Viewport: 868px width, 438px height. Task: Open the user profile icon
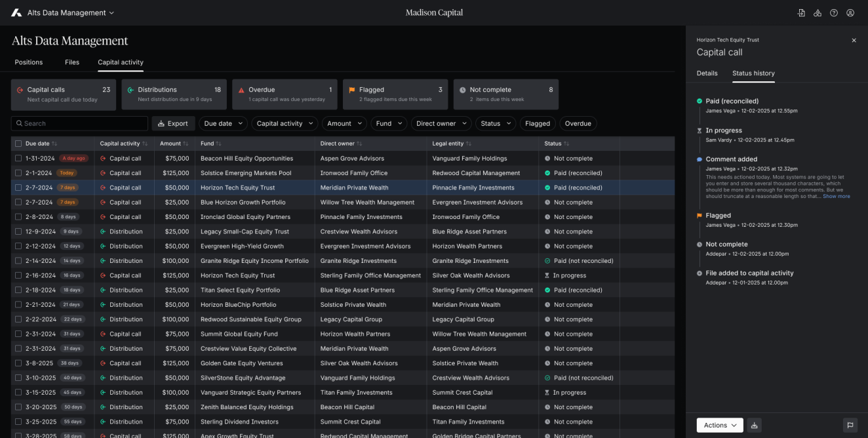click(850, 13)
